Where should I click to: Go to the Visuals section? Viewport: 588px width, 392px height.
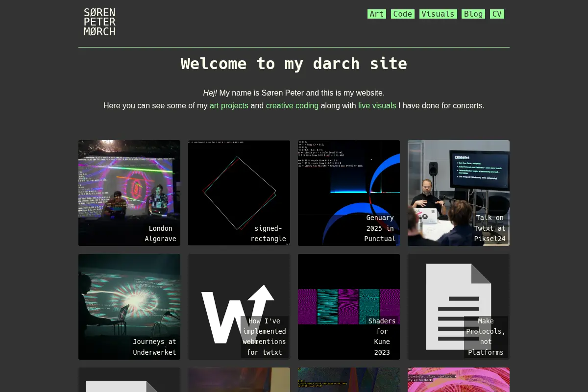click(x=438, y=14)
